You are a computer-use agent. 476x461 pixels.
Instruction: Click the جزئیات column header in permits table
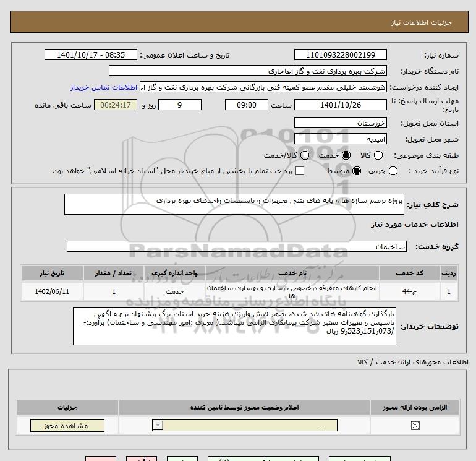click(x=67, y=407)
